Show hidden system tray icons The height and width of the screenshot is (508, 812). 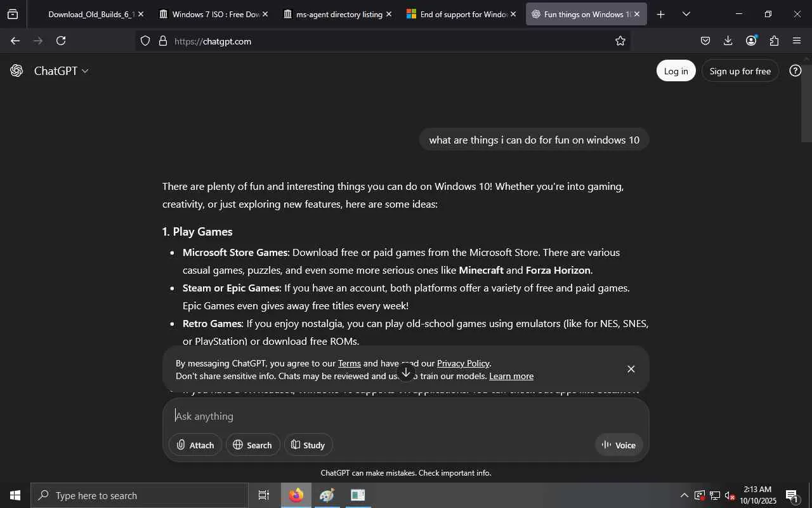684,496
